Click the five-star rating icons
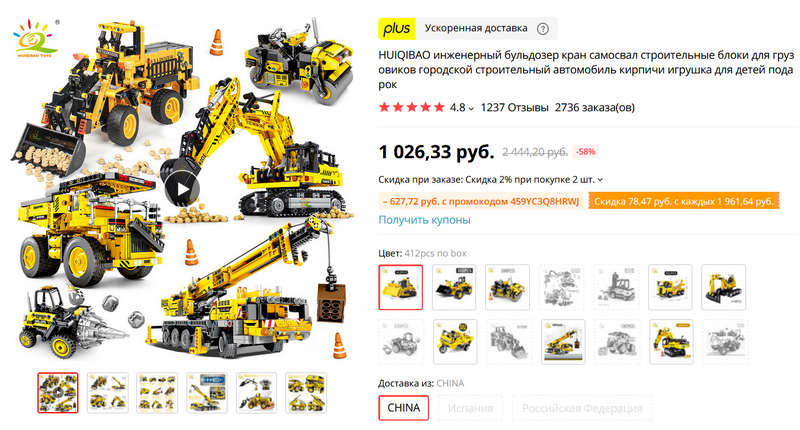 [412, 107]
